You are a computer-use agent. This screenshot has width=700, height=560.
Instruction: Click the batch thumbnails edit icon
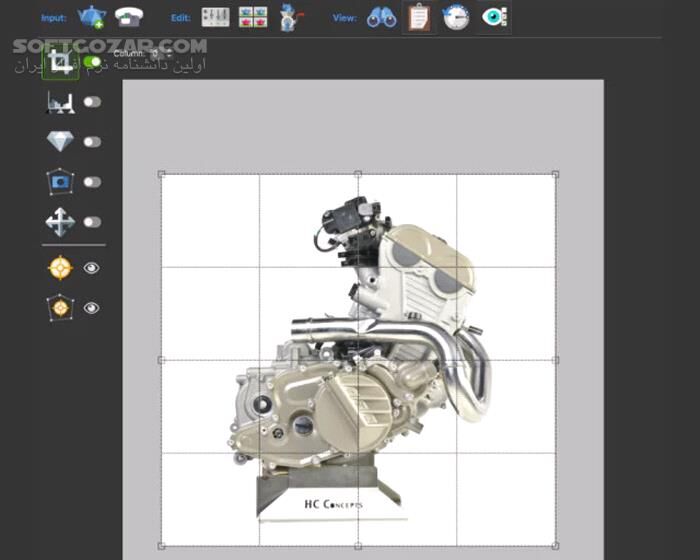click(x=252, y=17)
